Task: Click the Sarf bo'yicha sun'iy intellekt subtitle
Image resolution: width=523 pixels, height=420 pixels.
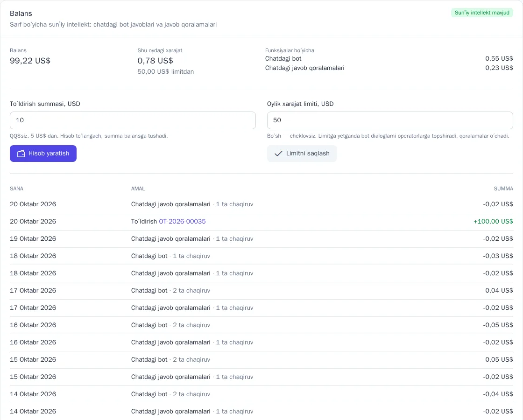Action: (x=113, y=25)
